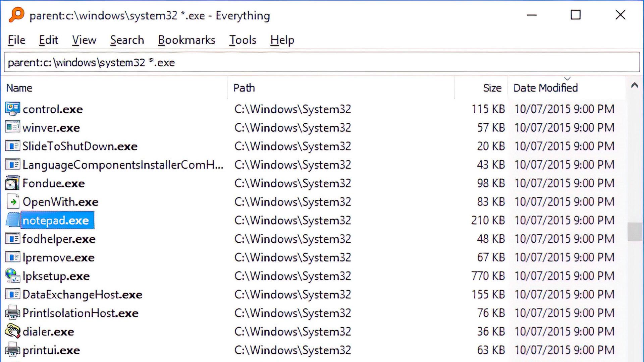Open the File menu
Screen dimensions: 644x362
pyautogui.click(x=16, y=40)
